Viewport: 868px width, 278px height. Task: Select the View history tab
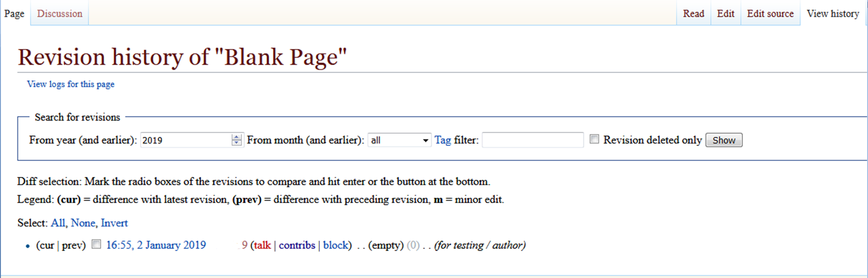832,14
